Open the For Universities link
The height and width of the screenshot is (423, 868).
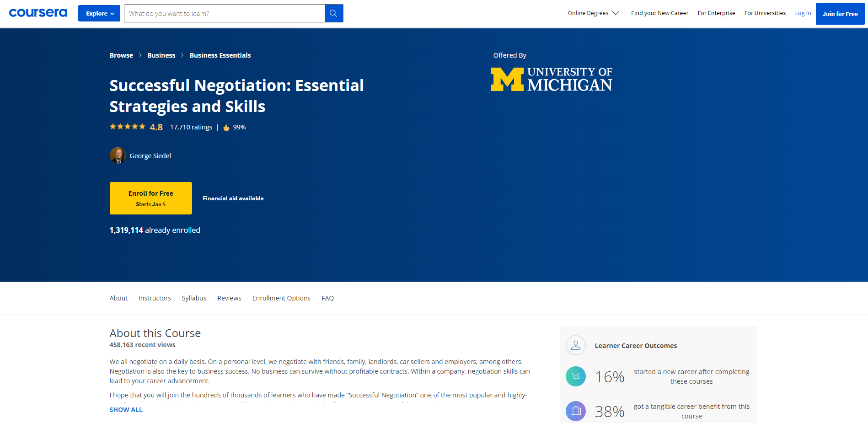(x=765, y=13)
